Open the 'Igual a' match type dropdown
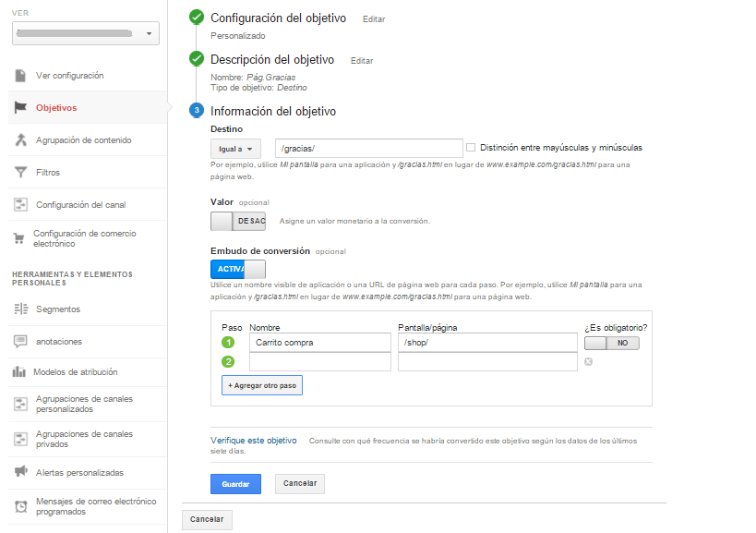756x533 pixels. click(x=236, y=149)
